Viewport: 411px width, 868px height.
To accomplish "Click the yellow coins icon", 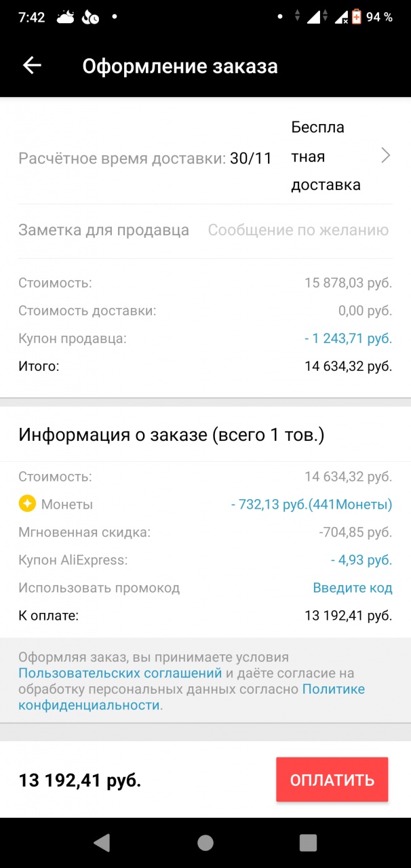I will point(27,504).
